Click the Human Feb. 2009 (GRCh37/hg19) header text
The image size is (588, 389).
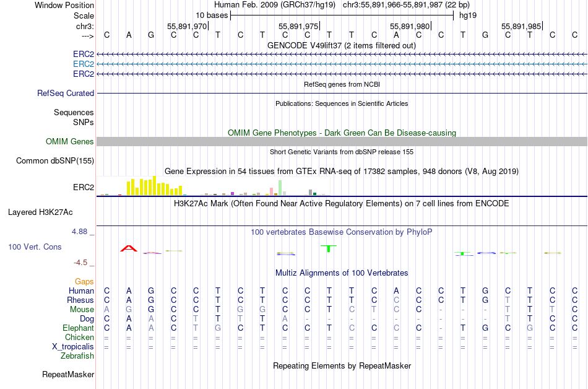(275, 5)
